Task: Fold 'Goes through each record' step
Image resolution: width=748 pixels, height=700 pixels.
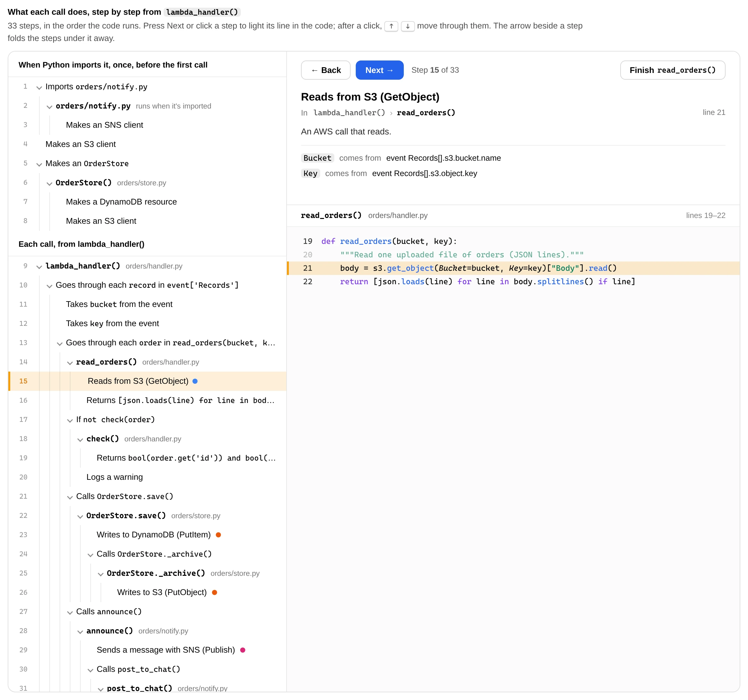Action: pos(49,286)
